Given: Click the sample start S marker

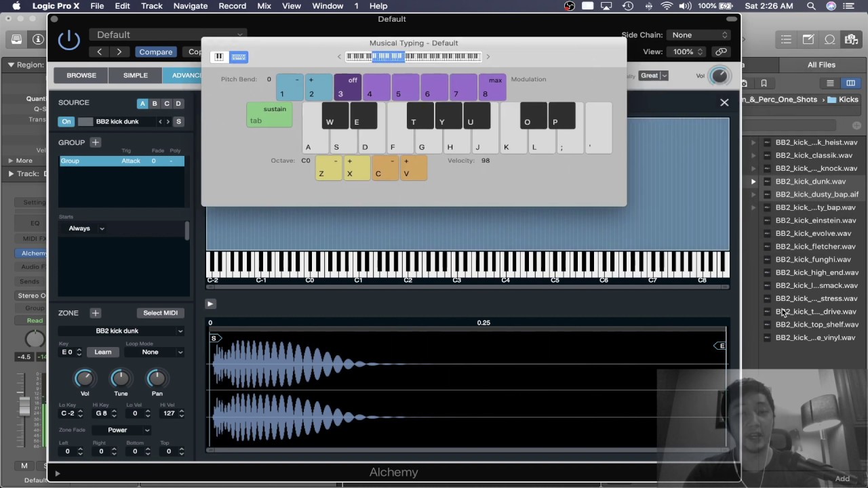Looking at the screenshot, I should click(x=214, y=338).
